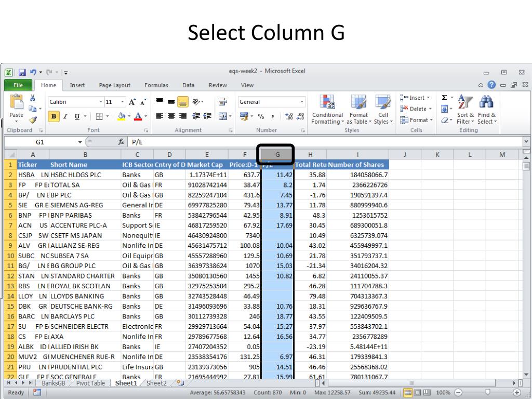Open Format as Table gallery

358,109
